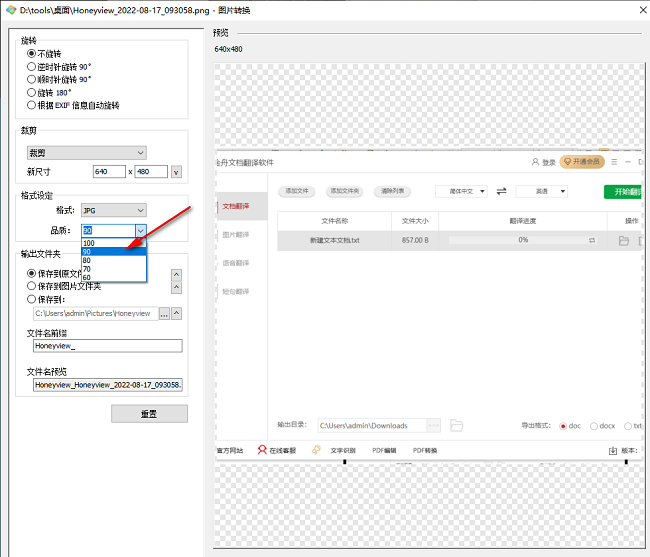Image resolution: width=650 pixels, height=557 pixels.
Task: Switch to the 文档翻译 sidebar tab
Action: pyautogui.click(x=242, y=206)
